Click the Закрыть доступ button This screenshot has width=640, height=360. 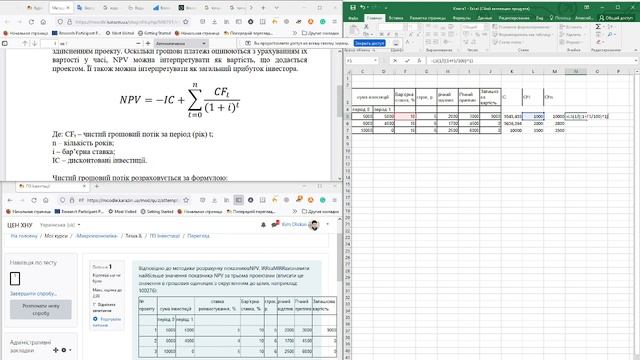click(x=370, y=43)
